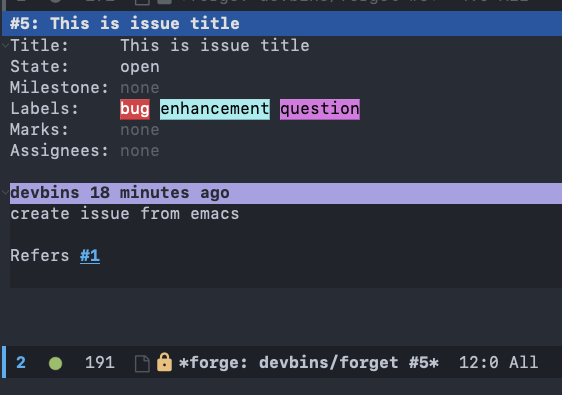Click the file document icon in modeline
The width and height of the screenshot is (562, 395).
pos(142,363)
